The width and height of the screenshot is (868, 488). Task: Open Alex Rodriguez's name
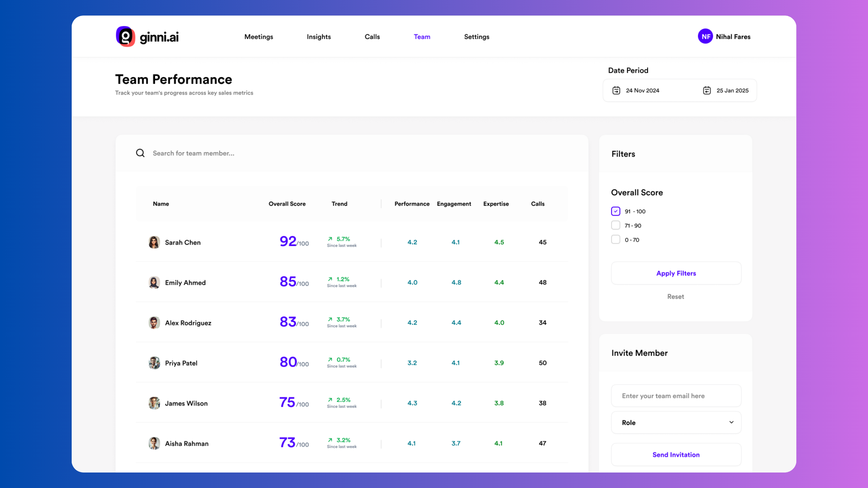[x=188, y=323]
